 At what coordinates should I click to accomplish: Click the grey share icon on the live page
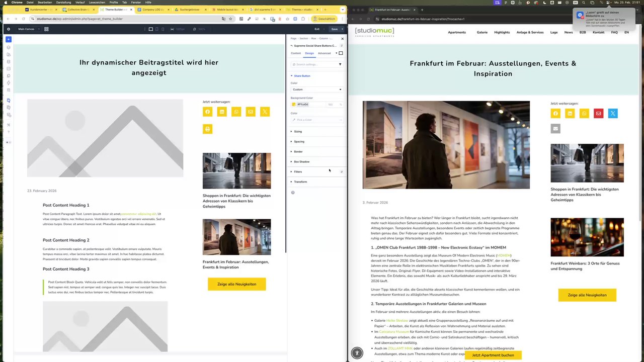(x=555, y=129)
